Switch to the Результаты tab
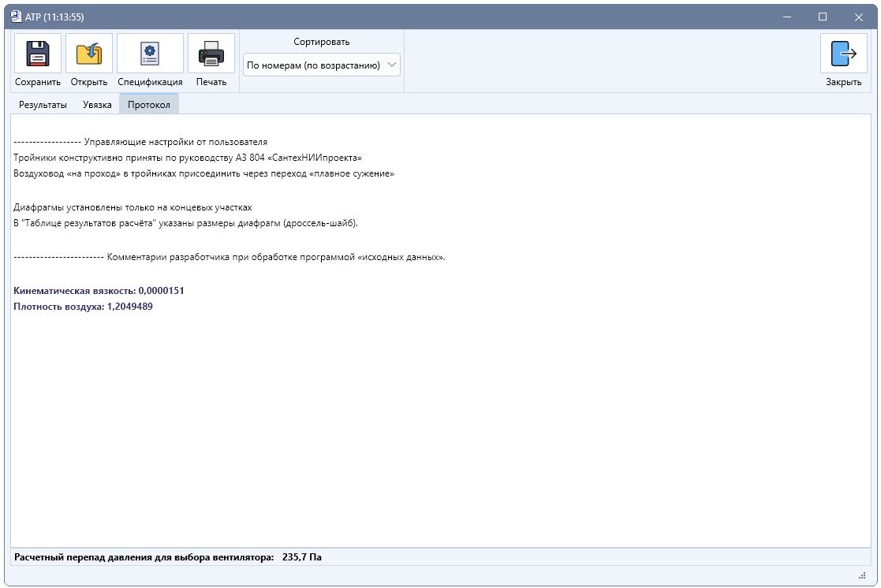881x588 pixels. (x=43, y=105)
